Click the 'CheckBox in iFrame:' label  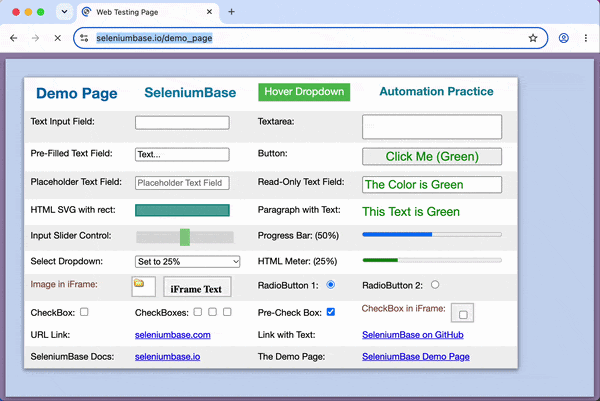pos(404,308)
